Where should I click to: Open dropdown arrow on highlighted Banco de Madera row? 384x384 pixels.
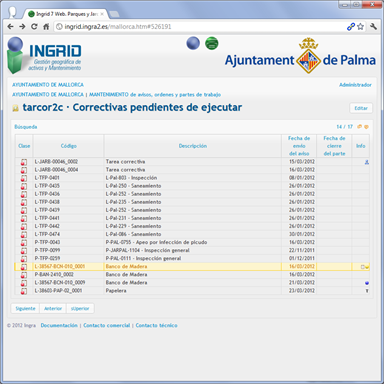tap(367, 267)
